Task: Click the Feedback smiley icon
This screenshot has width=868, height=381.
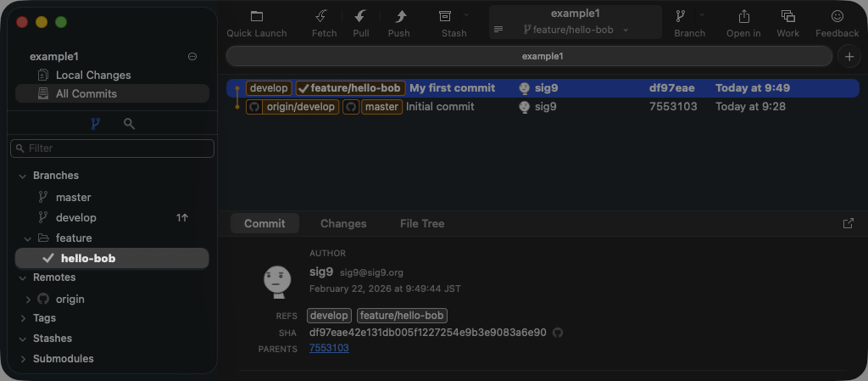Action: 837,17
